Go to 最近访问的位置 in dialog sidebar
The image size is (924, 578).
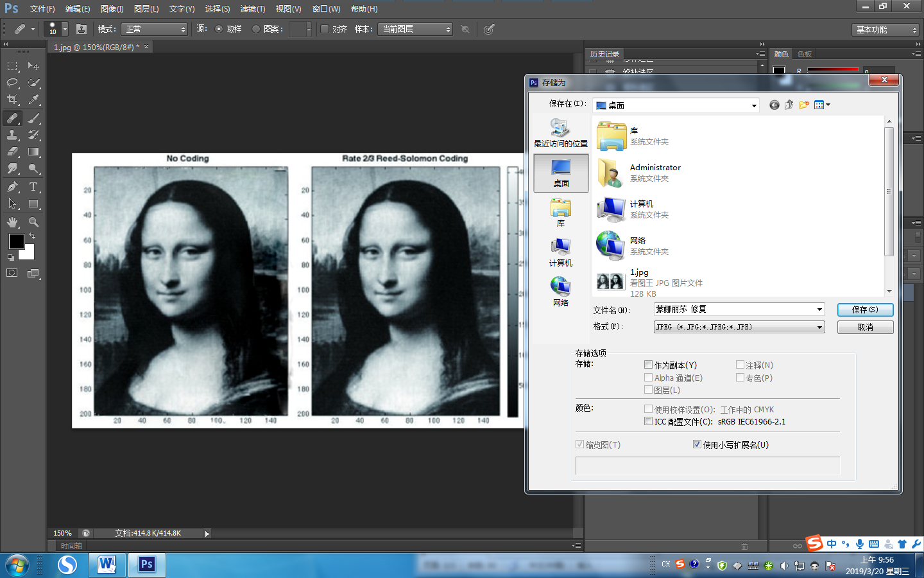(561, 133)
